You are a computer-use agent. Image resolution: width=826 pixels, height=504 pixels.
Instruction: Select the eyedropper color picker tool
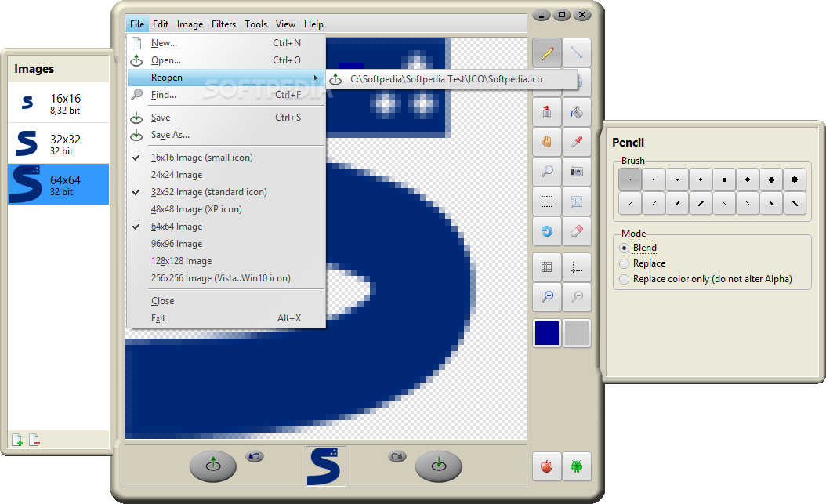coord(576,142)
